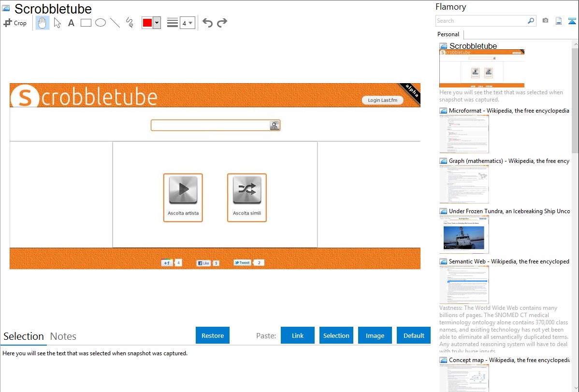The image size is (579, 392).
Task: Click the blue upload icon in Flamory
Action: [x=572, y=21]
